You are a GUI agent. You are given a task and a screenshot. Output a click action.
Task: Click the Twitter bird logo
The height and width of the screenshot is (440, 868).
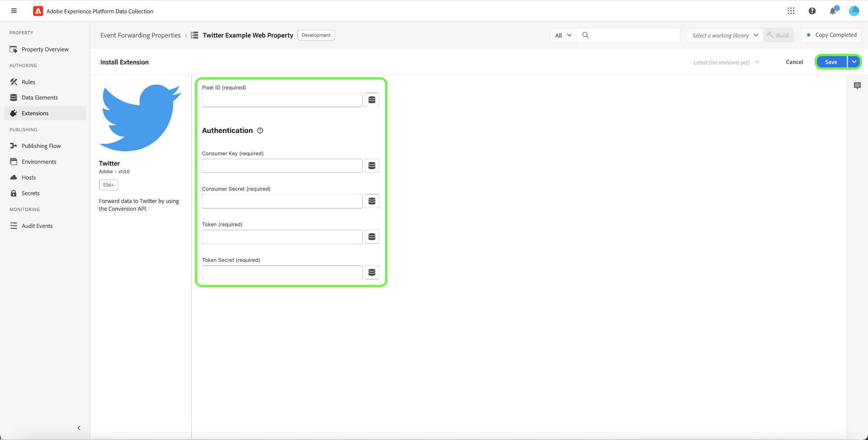[x=140, y=118]
